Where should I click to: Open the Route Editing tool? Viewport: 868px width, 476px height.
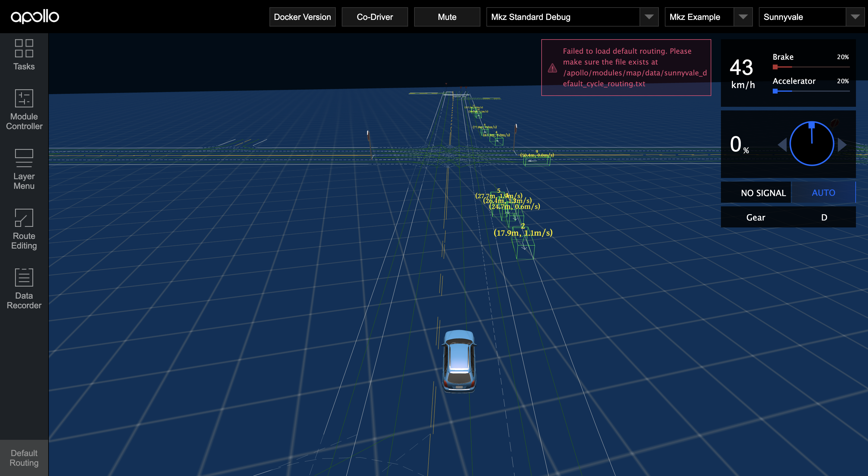24,229
